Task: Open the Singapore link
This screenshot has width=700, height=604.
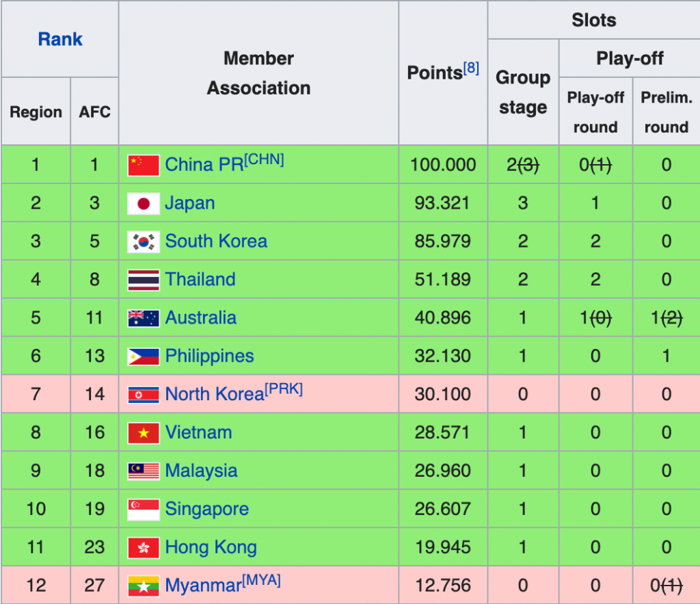Action: (x=206, y=510)
